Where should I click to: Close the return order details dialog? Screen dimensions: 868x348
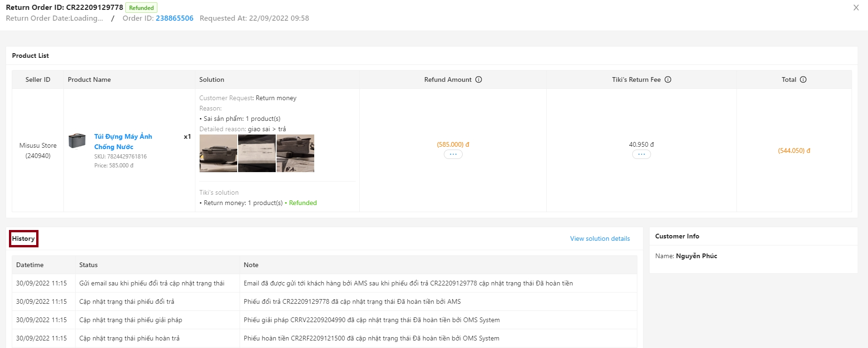tap(856, 8)
